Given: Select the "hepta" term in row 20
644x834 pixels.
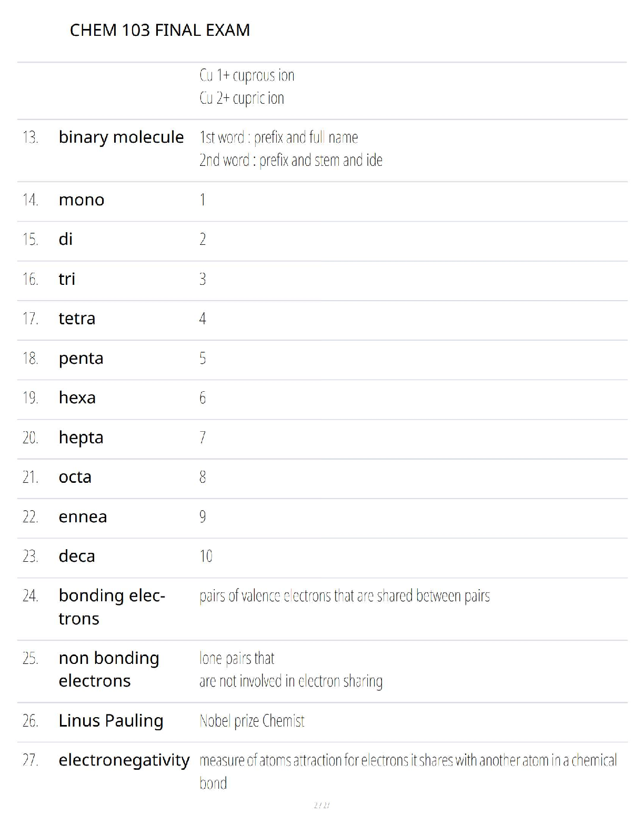Looking at the screenshot, I should 81,438.
